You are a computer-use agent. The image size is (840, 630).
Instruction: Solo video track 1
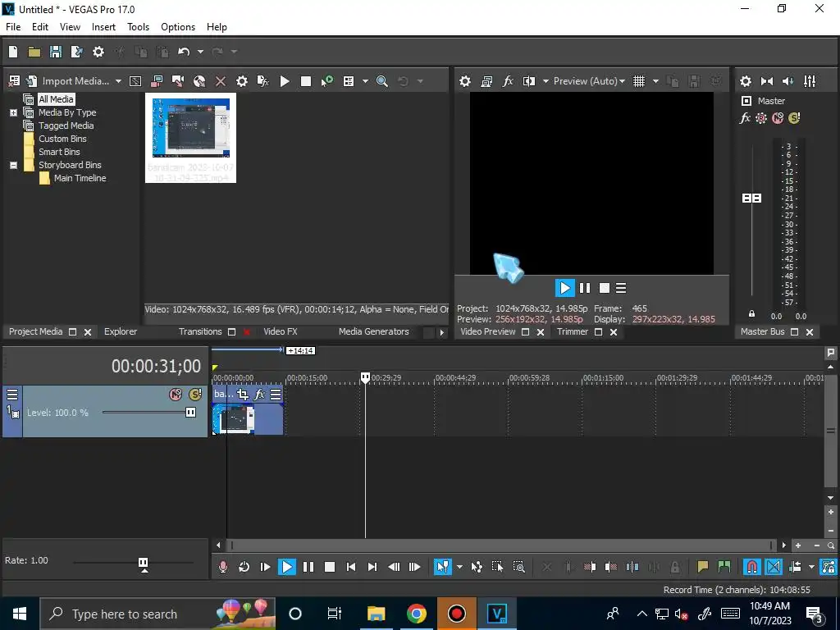[195, 395]
